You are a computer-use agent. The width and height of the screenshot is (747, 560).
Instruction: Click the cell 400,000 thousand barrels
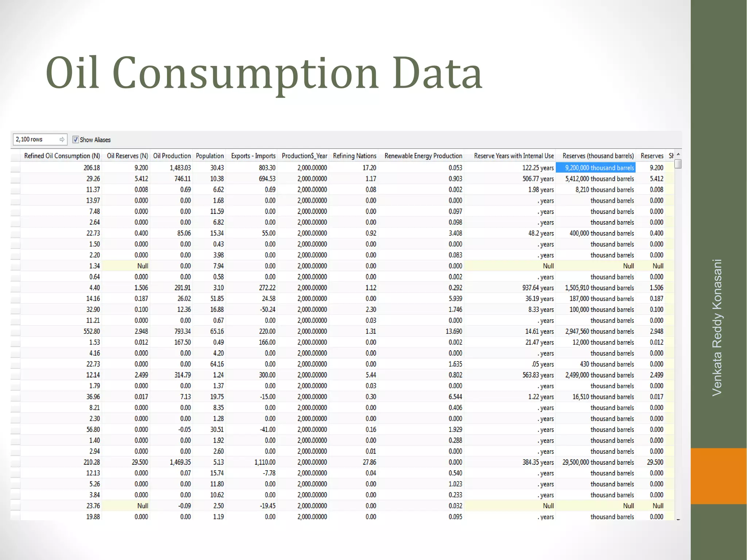point(596,233)
